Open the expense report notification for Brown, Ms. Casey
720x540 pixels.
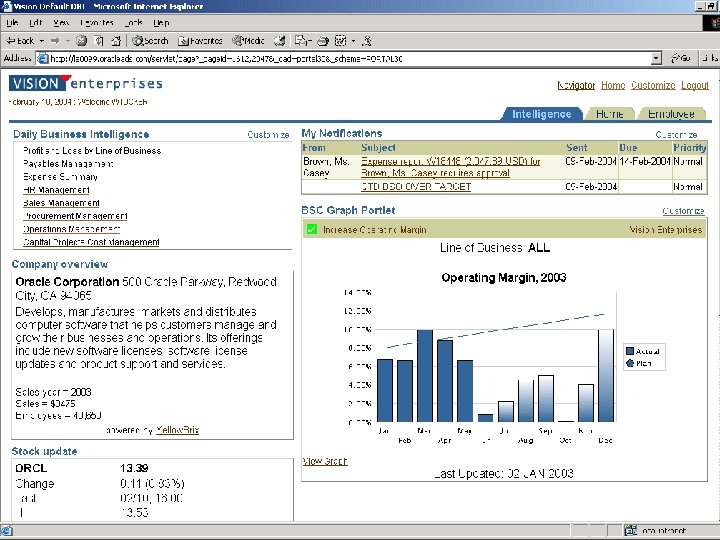coord(450,167)
